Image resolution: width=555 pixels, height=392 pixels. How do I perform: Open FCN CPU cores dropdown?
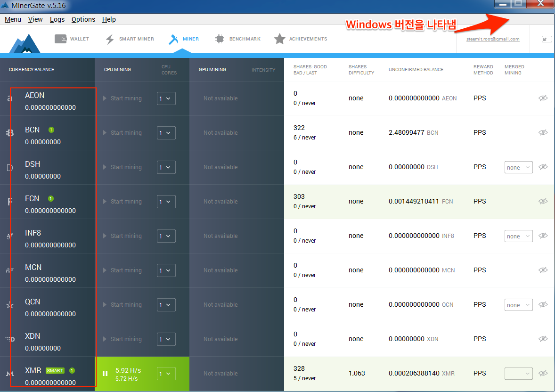(x=166, y=202)
